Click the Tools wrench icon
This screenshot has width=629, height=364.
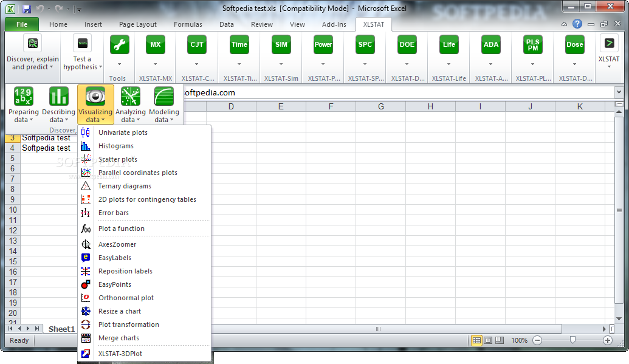120,44
